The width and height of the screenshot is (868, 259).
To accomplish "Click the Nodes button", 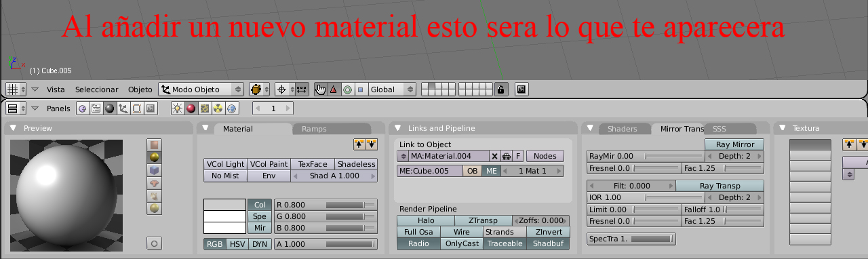I will pyautogui.click(x=545, y=156).
